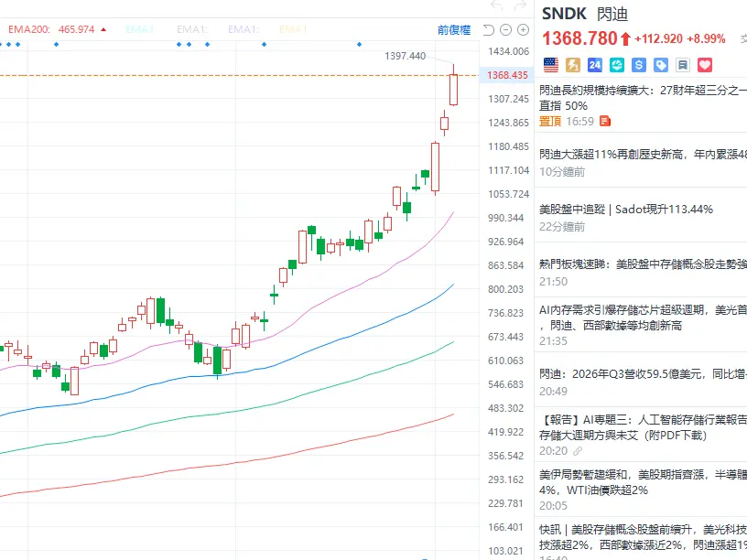
Task: Click the blue 24-hour trading icon
Action: pyautogui.click(x=594, y=65)
